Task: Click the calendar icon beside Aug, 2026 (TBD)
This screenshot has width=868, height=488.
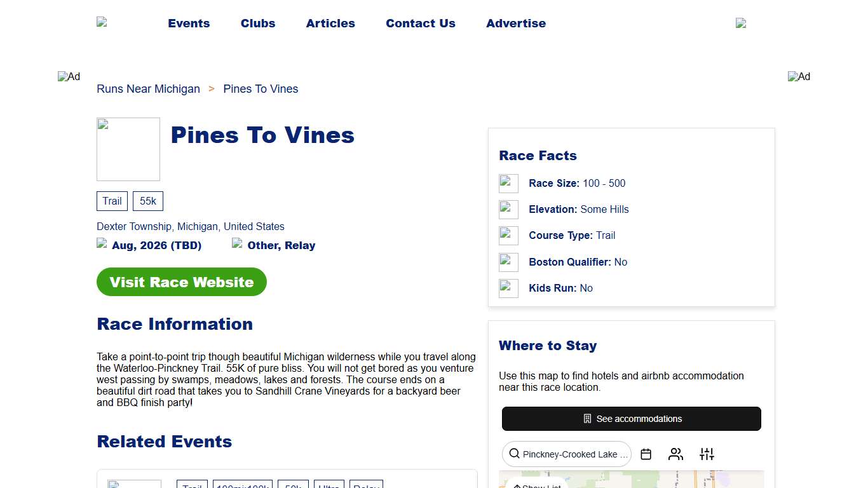Action: [x=102, y=243]
